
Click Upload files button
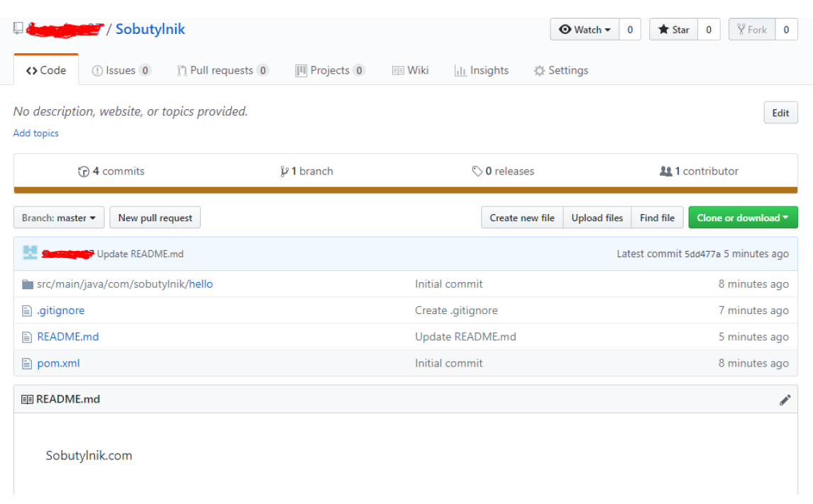click(x=597, y=218)
